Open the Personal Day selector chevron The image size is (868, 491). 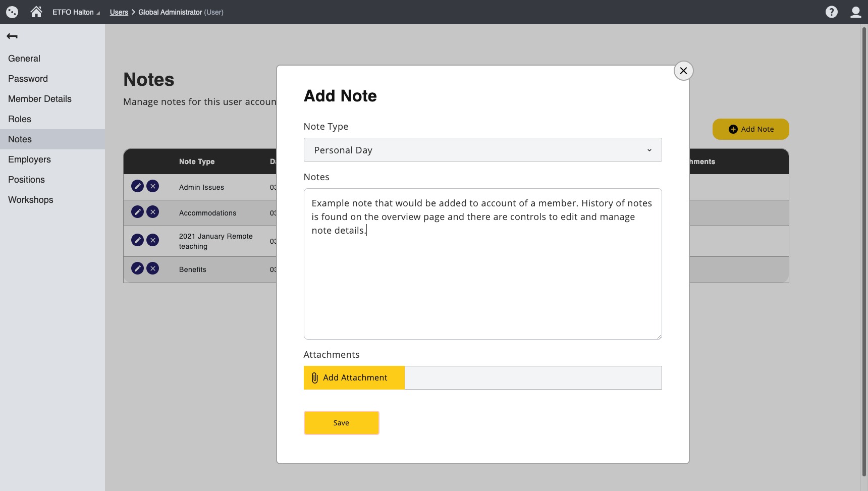coord(649,150)
